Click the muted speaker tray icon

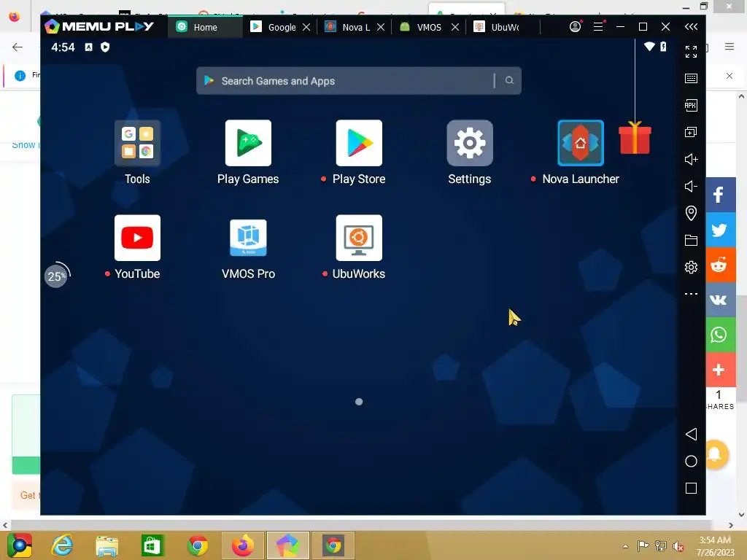point(678,546)
